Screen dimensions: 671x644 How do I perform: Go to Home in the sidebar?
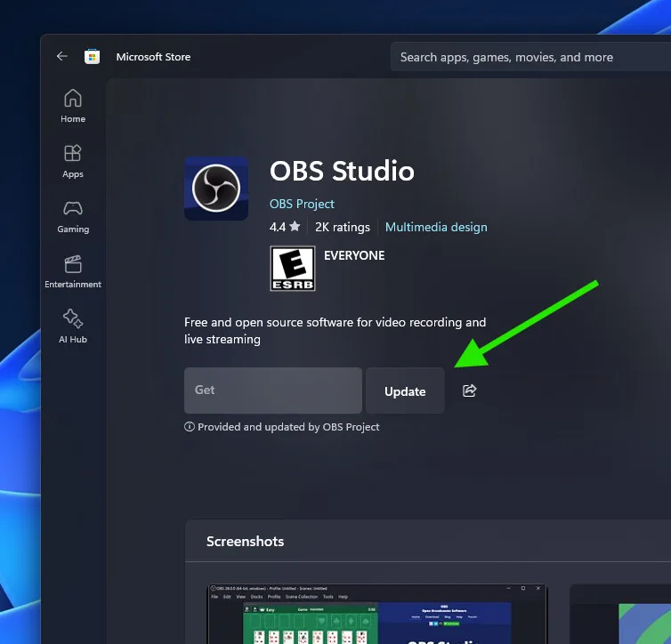coord(73,106)
